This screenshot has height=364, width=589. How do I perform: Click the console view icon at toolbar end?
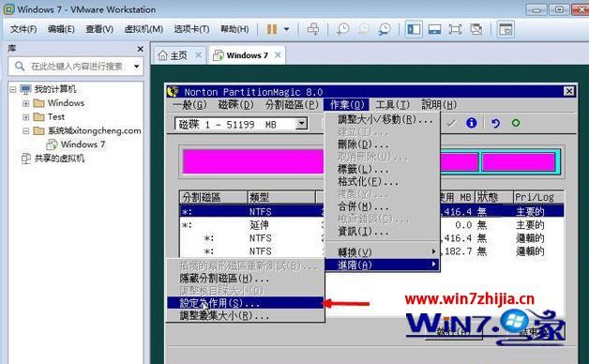click(x=506, y=29)
